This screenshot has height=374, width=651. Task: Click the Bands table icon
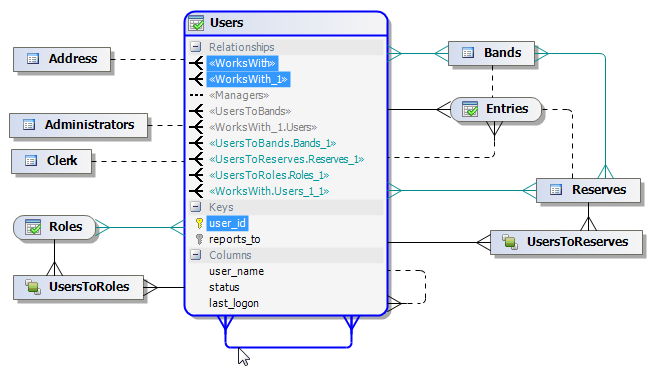tap(467, 53)
